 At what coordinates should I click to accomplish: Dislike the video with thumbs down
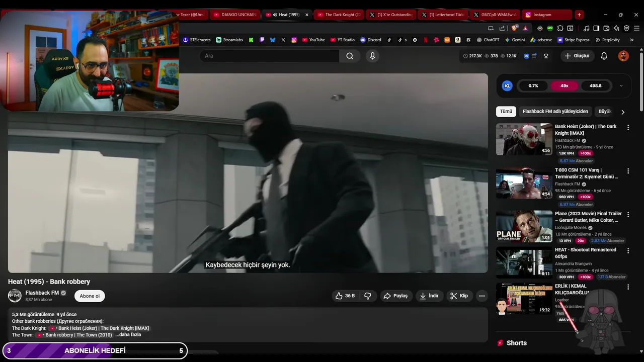(x=368, y=296)
